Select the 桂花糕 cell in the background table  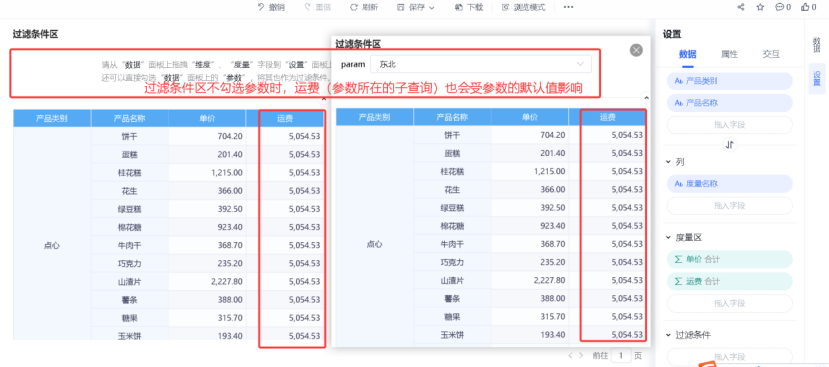click(130, 172)
